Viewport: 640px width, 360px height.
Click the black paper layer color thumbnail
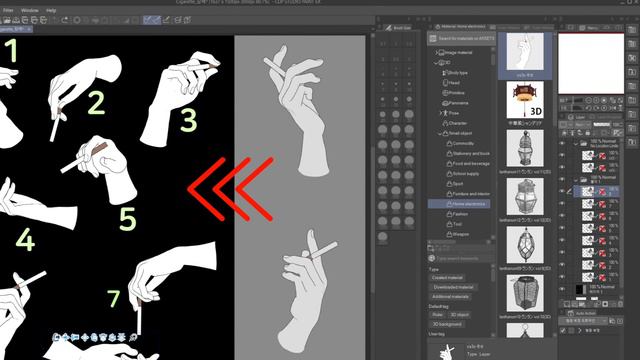[580, 289]
